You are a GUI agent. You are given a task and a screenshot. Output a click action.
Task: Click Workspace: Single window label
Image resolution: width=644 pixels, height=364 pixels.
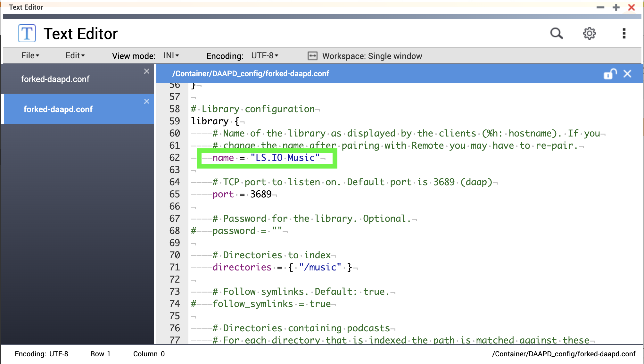[372, 56]
